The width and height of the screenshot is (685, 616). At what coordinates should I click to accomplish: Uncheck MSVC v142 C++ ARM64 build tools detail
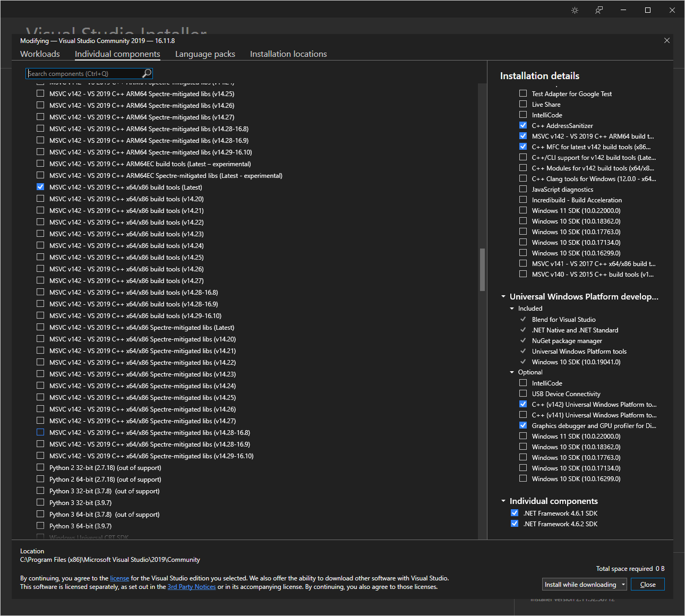point(523,136)
